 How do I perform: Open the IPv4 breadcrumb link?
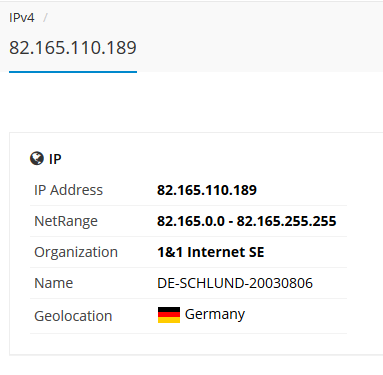(x=22, y=18)
